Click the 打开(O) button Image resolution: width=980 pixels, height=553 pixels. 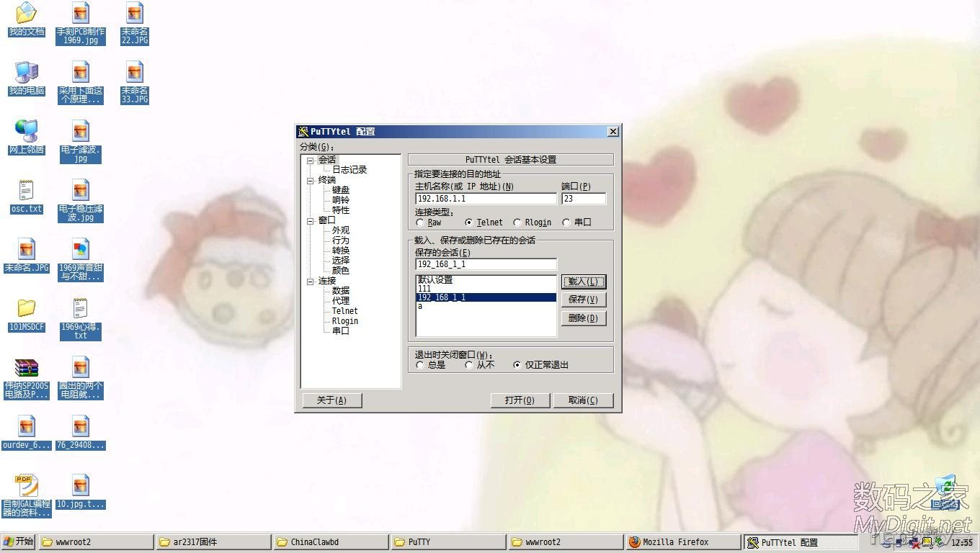click(520, 400)
